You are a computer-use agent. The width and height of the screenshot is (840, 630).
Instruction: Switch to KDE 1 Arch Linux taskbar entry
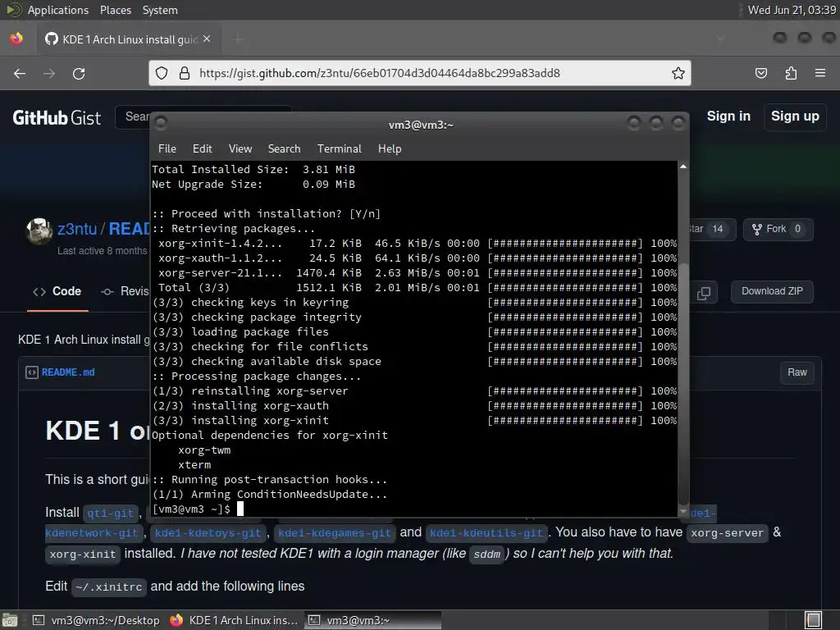point(234,620)
